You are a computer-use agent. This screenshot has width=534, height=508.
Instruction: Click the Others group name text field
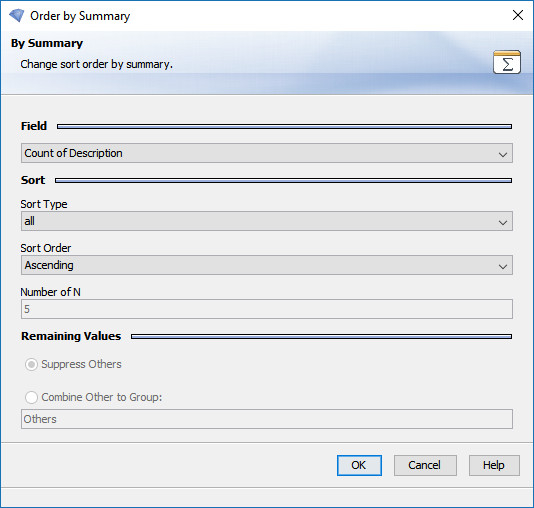(x=267, y=419)
